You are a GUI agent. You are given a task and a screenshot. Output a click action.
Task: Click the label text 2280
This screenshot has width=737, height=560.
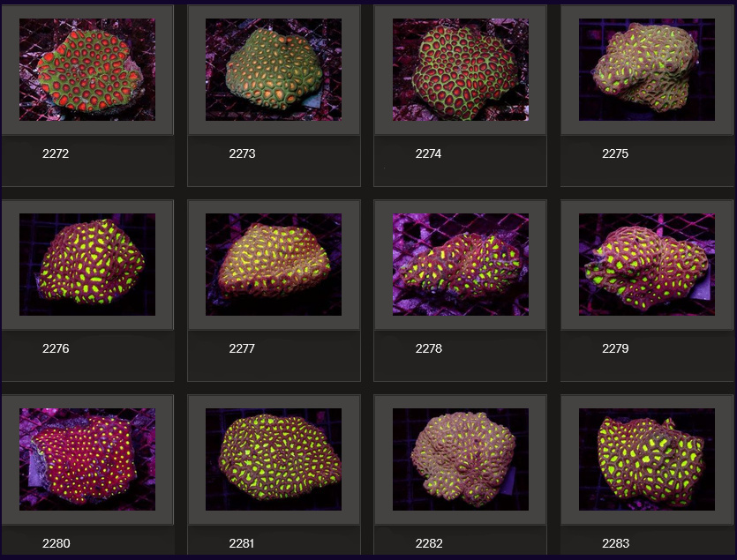click(56, 543)
